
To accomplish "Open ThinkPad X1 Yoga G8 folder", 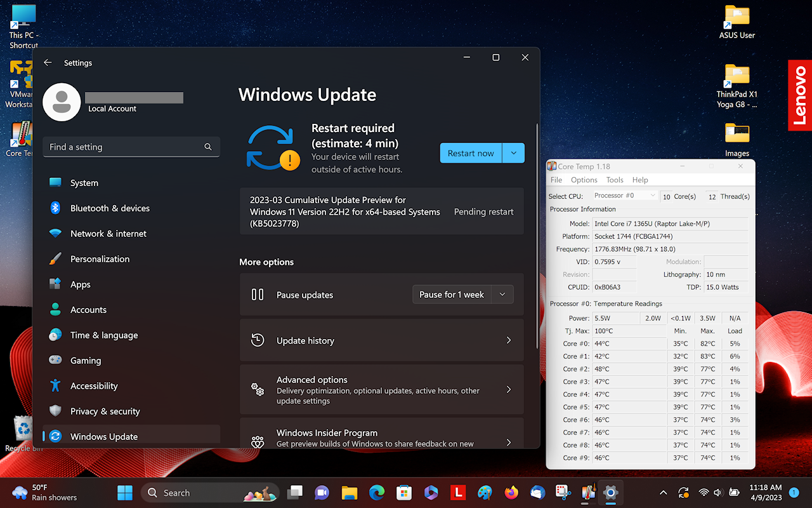I will [737, 86].
